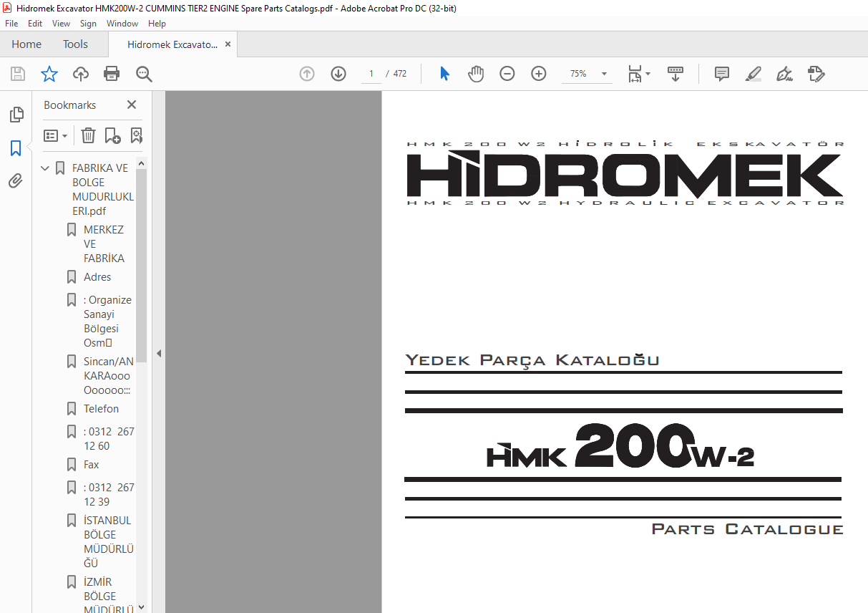Switch to the Home tab
The image size is (868, 613).
click(26, 44)
